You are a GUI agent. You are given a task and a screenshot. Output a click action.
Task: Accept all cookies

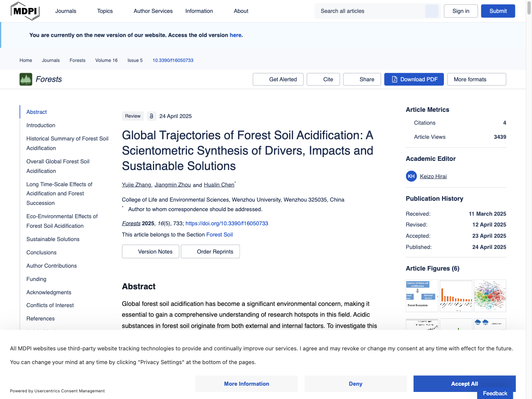tap(464, 384)
